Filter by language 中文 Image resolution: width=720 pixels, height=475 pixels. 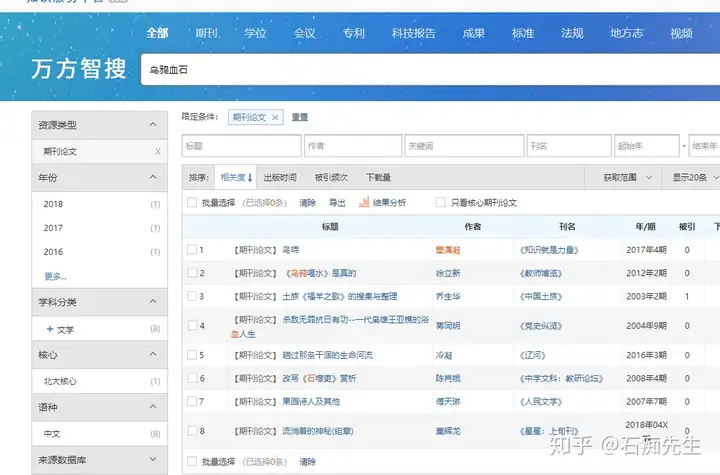[52, 434]
